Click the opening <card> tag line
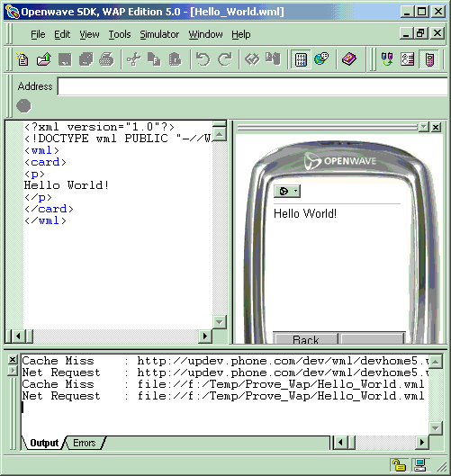 coord(45,162)
